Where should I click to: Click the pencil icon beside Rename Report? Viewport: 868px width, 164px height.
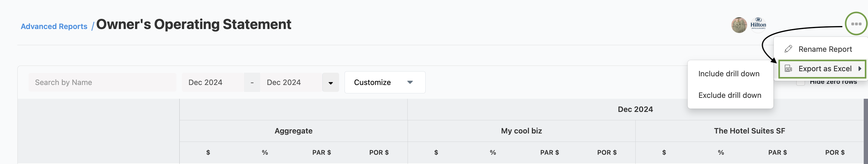pyautogui.click(x=788, y=49)
